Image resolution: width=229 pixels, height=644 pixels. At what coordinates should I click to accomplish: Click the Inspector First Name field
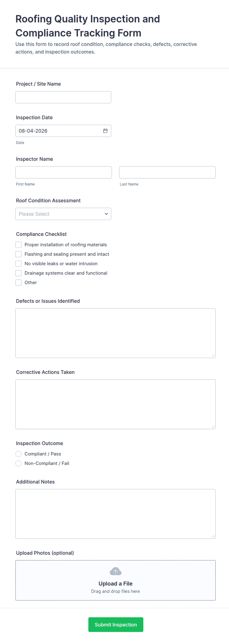click(64, 172)
